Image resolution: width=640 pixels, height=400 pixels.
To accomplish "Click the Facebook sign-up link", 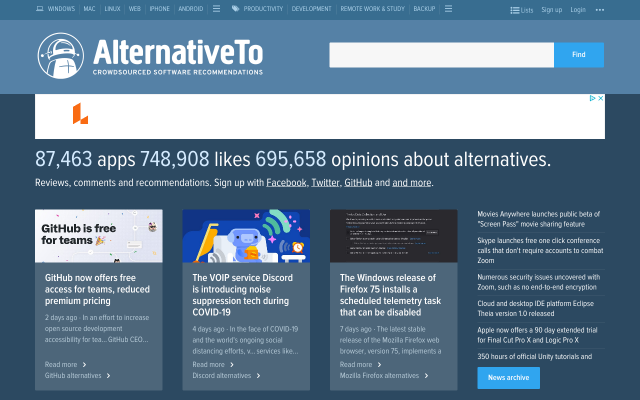I will [286, 182].
